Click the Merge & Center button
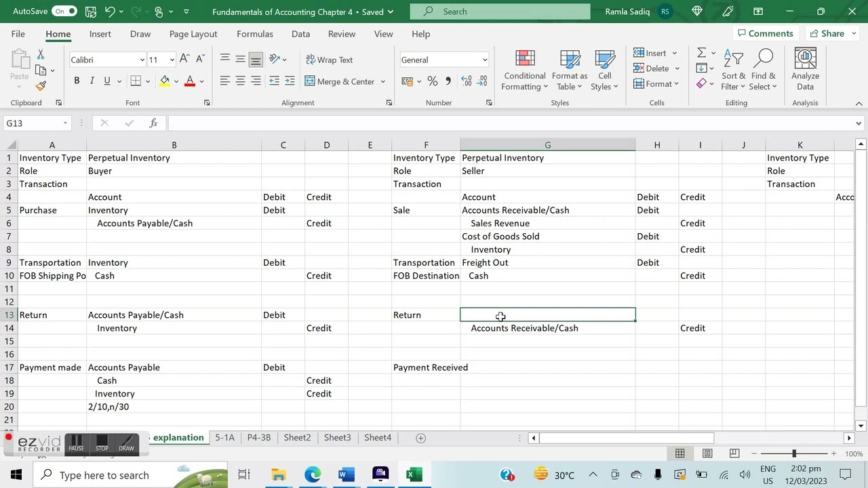This screenshot has height=488, width=868. click(x=340, y=81)
